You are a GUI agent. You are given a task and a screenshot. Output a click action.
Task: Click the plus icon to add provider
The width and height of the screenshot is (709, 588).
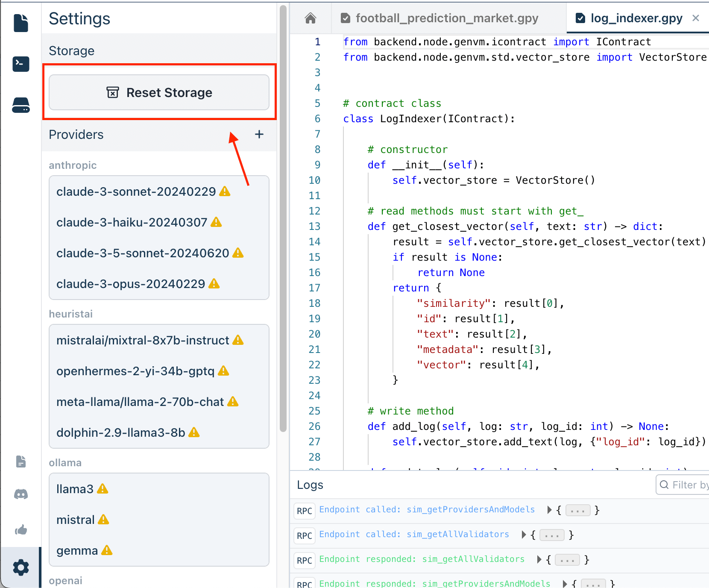coord(259,134)
